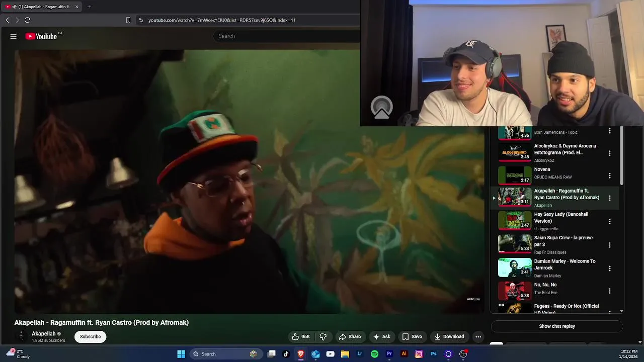The image size is (644, 362).
Task: Play Novena thumbnail in playlist
Action: (x=515, y=175)
